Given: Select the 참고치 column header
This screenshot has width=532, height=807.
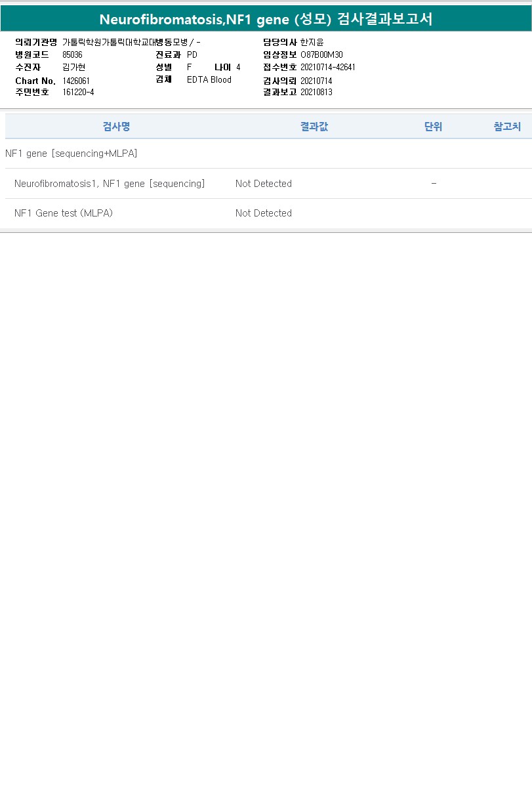Looking at the screenshot, I should point(507,127).
